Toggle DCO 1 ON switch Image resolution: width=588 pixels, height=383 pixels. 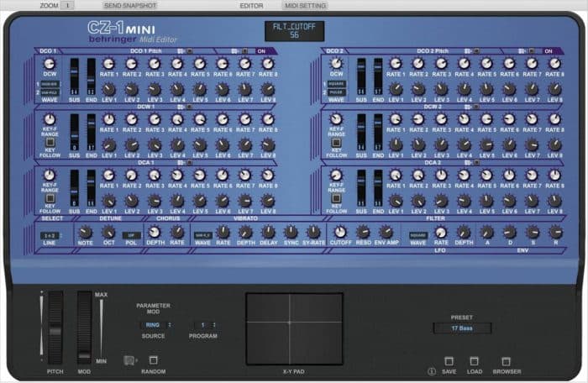coord(261,51)
